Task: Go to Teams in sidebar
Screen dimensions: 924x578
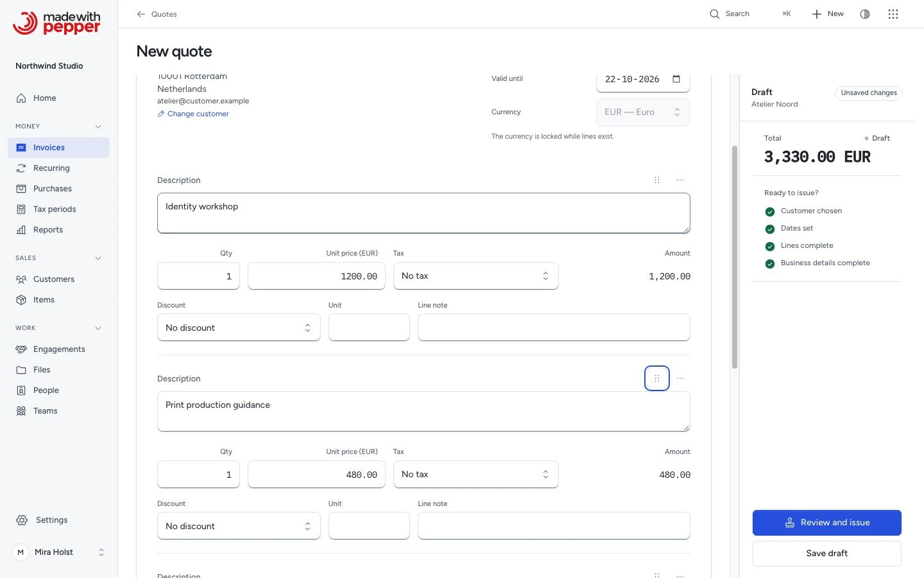Action: (59, 411)
